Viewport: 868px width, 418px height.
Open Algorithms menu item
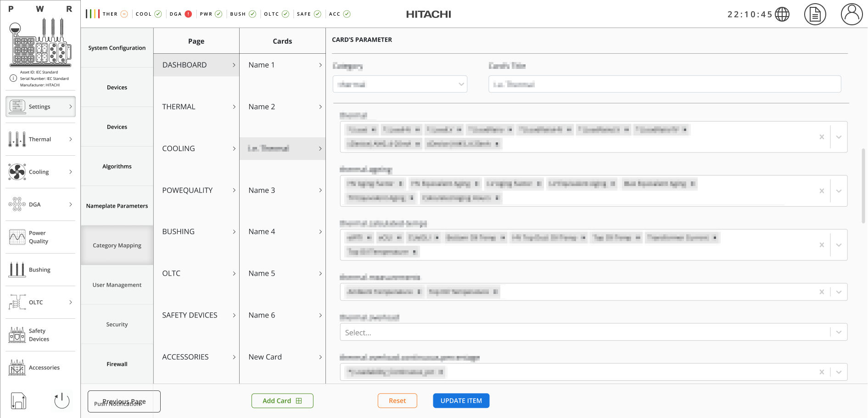117,166
